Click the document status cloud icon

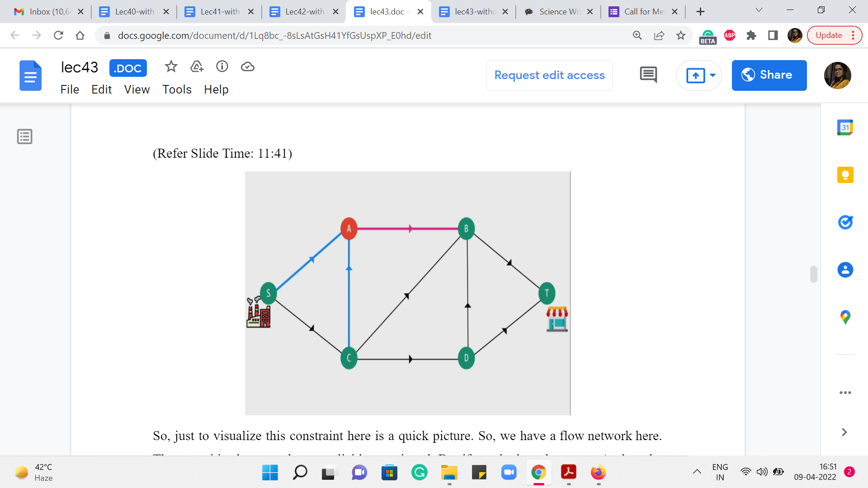coord(247,67)
